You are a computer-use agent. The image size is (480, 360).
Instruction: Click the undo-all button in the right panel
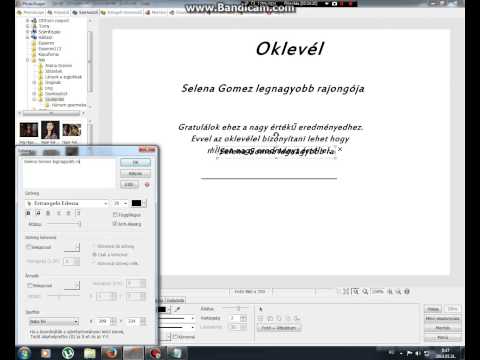[442, 319]
